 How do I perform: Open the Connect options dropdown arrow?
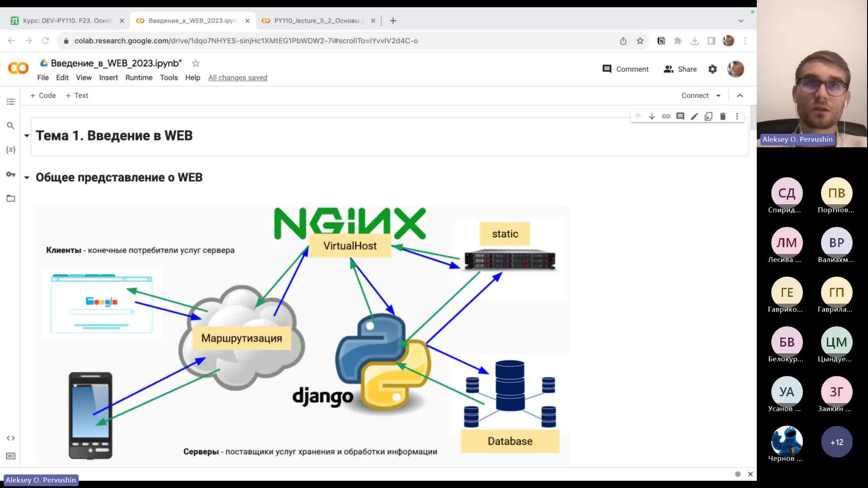click(718, 96)
